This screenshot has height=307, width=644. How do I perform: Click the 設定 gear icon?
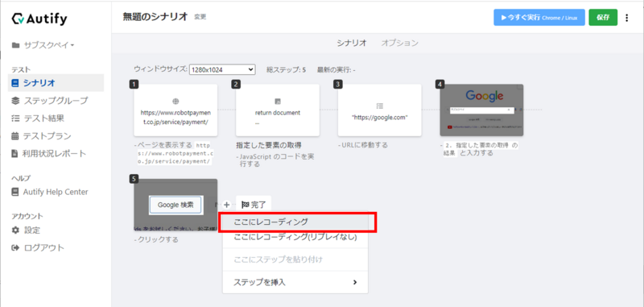coord(15,230)
